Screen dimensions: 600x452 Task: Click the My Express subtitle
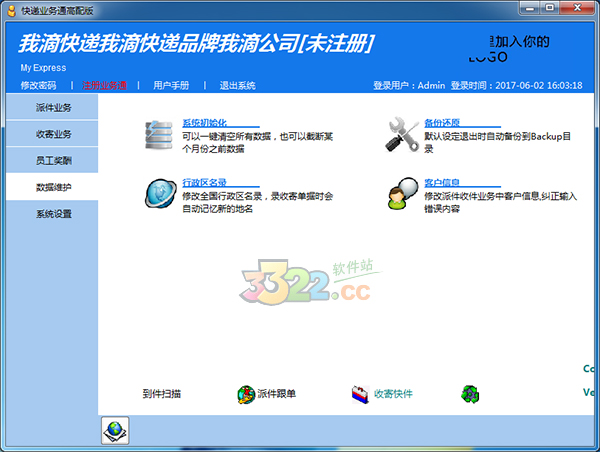pyautogui.click(x=43, y=68)
